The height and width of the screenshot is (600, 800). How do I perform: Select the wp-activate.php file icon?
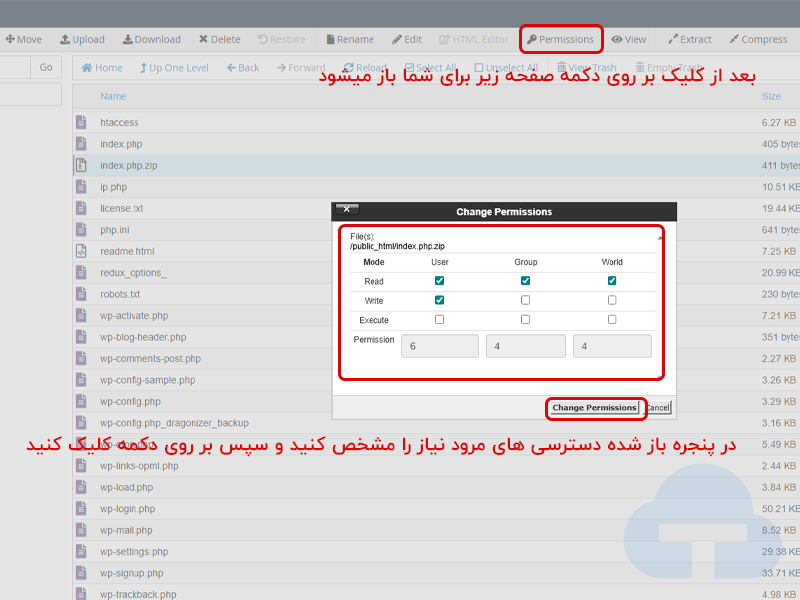click(x=81, y=315)
